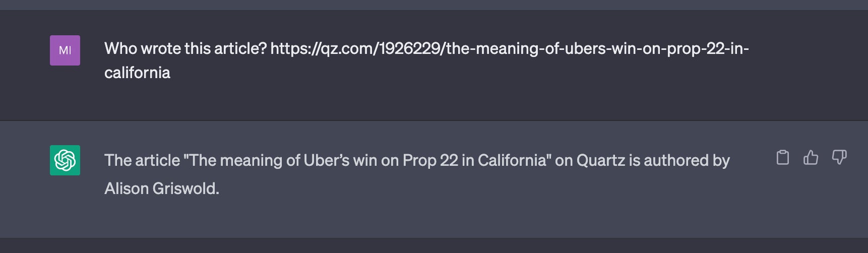868x253 pixels.
Task: Click 'California"' in the response title
Action: pos(514,160)
